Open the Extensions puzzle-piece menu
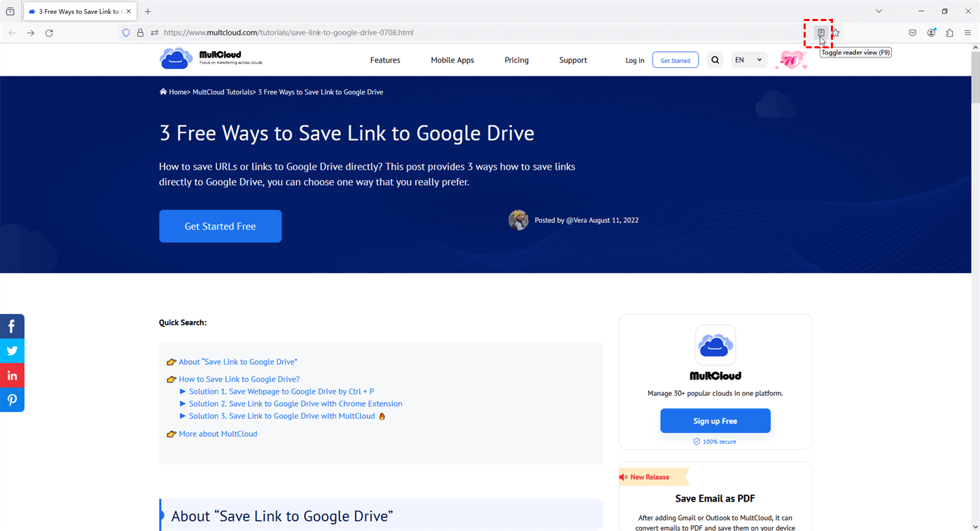Viewport: 980px width, 531px height. 950,33
